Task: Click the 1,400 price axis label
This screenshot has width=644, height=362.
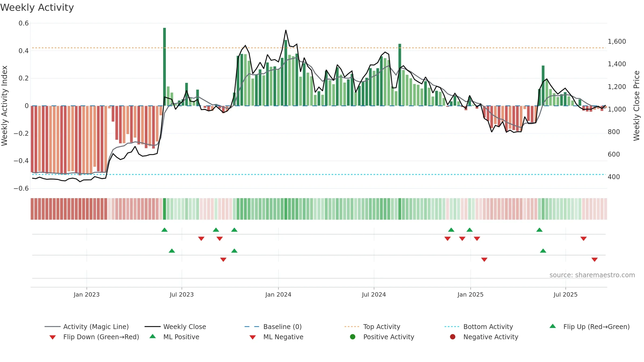Action: [617, 64]
